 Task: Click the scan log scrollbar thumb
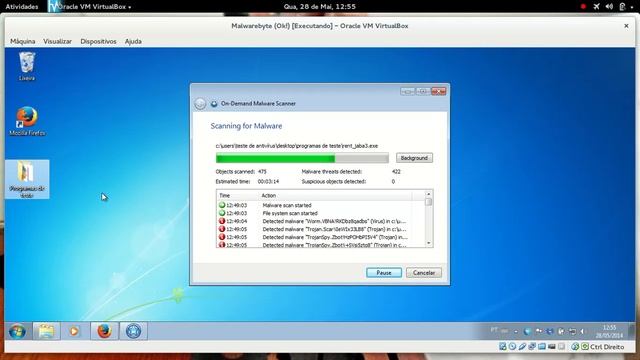tap(428, 202)
